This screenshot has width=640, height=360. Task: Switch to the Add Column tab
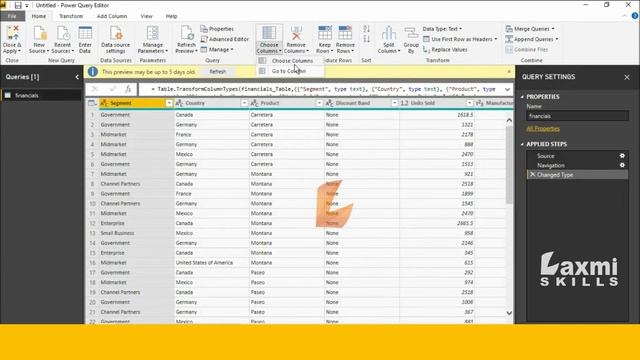tap(111, 16)
